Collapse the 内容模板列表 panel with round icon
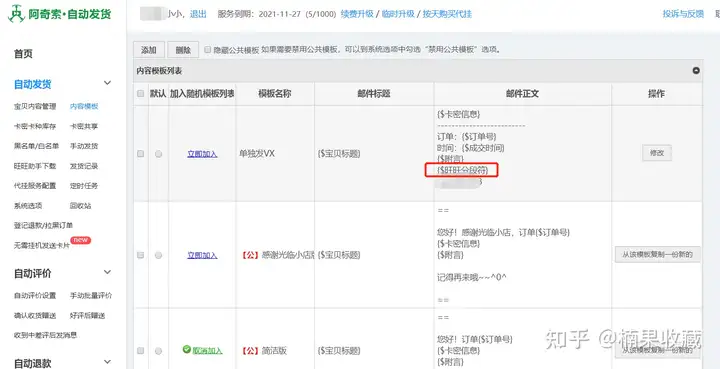720x369 pixels. pyautogui.click(x=696, y=71)
